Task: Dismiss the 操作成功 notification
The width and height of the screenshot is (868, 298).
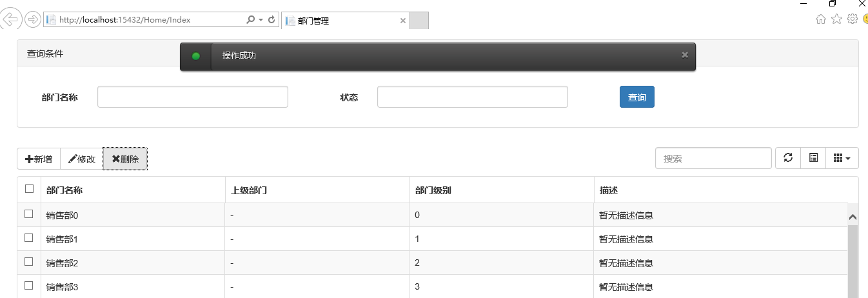Action: pyautogui.click(x=685, y=55)
